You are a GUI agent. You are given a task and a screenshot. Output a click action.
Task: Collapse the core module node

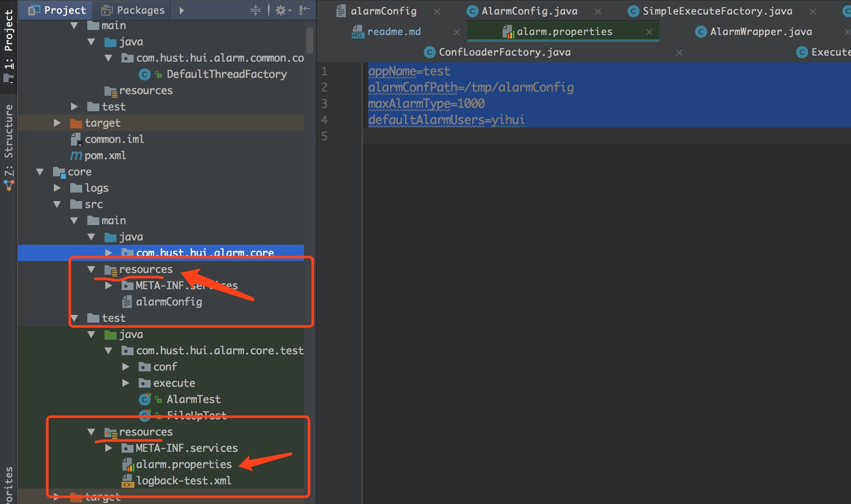tap(40, 172)
